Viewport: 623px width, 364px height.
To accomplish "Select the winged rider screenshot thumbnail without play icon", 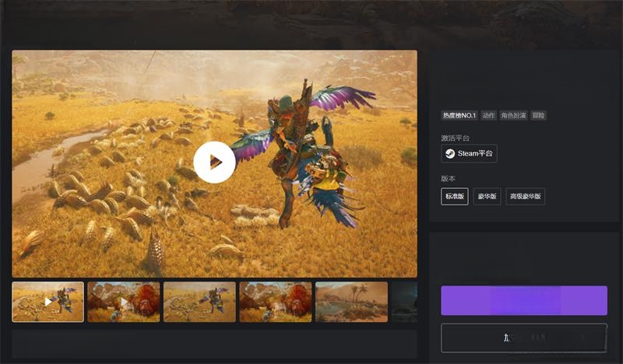I will tap(199, 302).
